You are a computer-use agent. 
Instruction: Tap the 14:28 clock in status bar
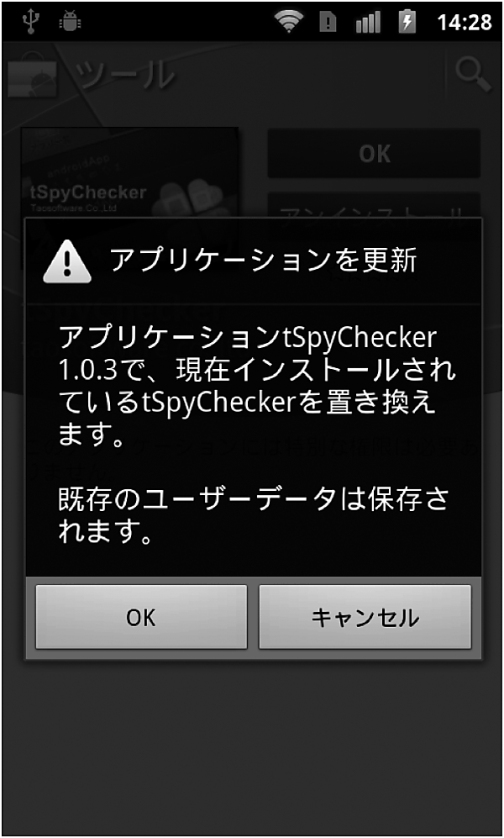coord(465,23)
